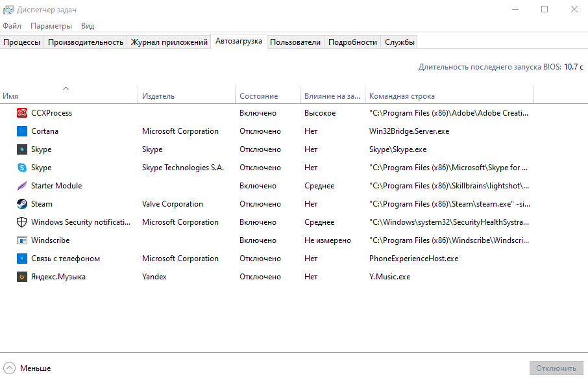The image size is (588, 382).
Task: Open the Файл menu
Action: coord(12,26)
